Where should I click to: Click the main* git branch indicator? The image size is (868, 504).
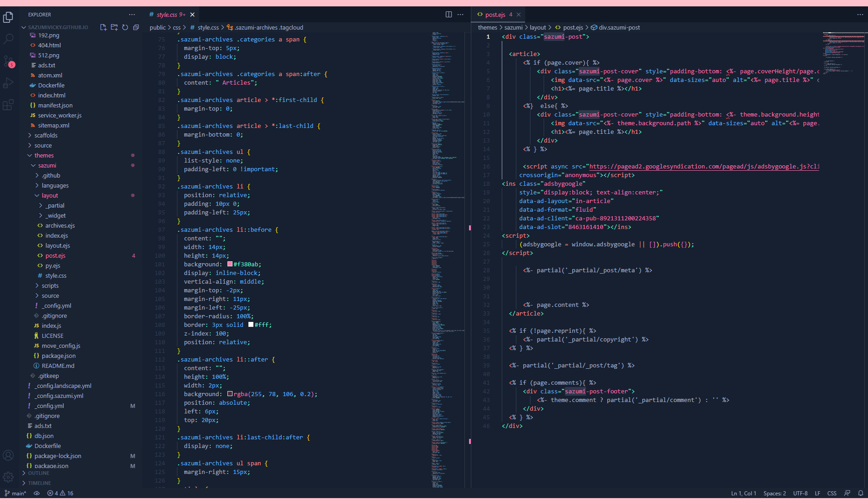pyautogui.click(x=15, y=493)
